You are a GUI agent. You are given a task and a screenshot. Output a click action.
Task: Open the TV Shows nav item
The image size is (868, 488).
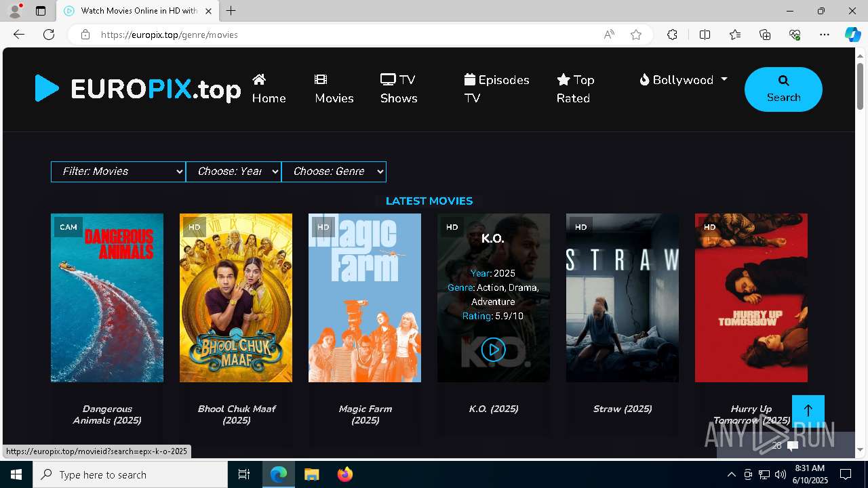pos(398,89)
